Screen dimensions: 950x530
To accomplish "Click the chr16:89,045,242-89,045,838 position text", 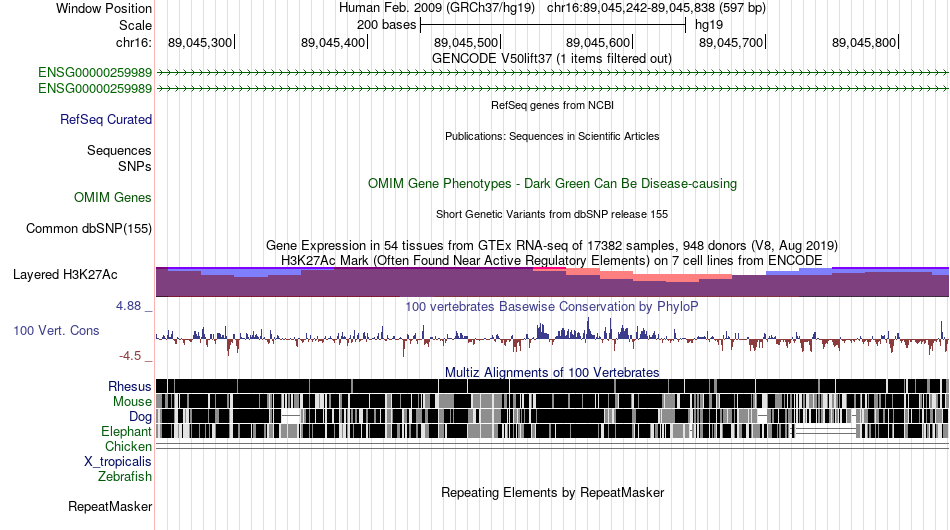I will [656, 8].
